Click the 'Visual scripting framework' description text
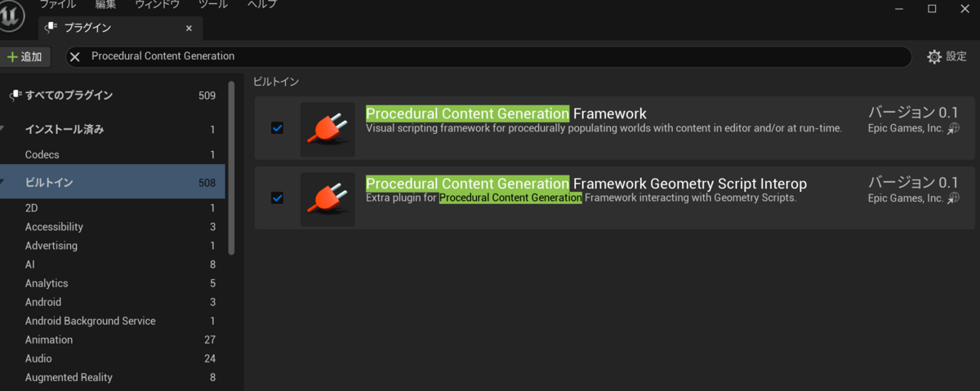This screenshot has height=391, width=980. pos(604,128)
